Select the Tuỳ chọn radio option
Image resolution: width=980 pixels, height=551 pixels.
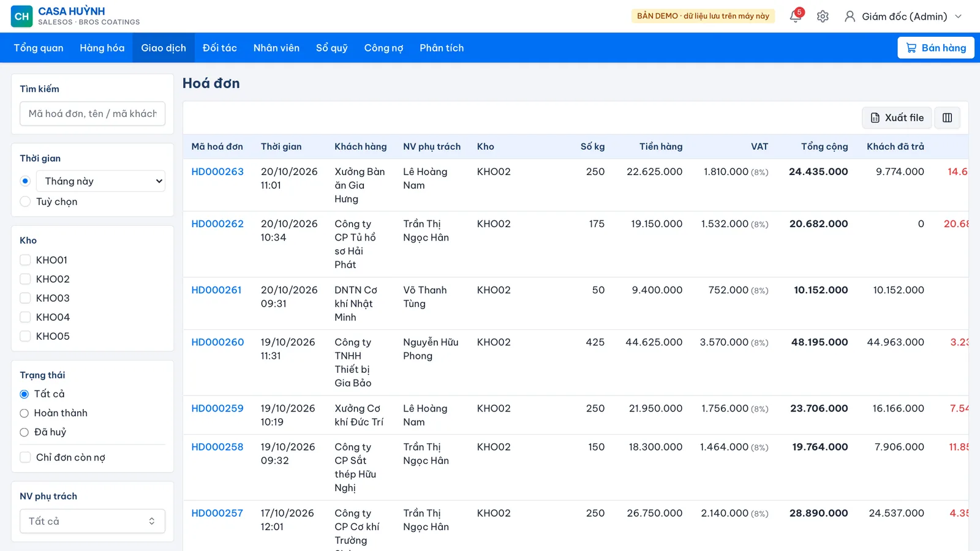click(x=25, y=201)
